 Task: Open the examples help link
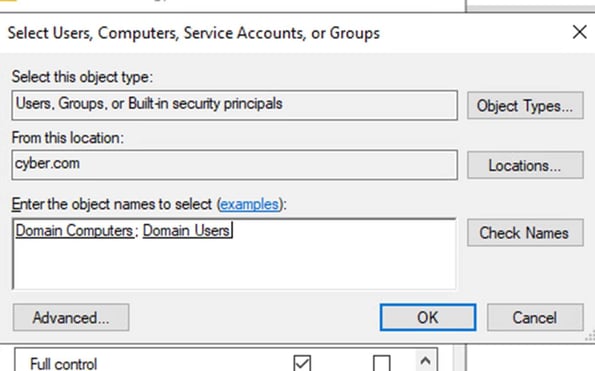pos(249,204)
